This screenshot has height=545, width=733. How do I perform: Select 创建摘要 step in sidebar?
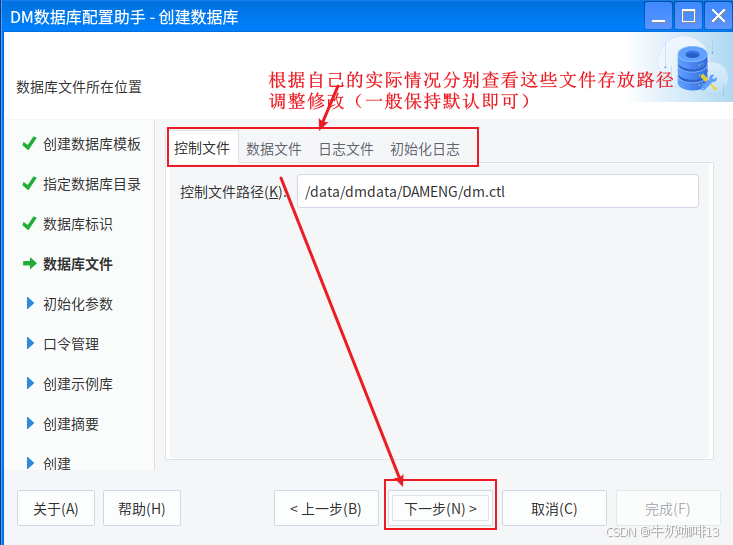coord(71,424)
